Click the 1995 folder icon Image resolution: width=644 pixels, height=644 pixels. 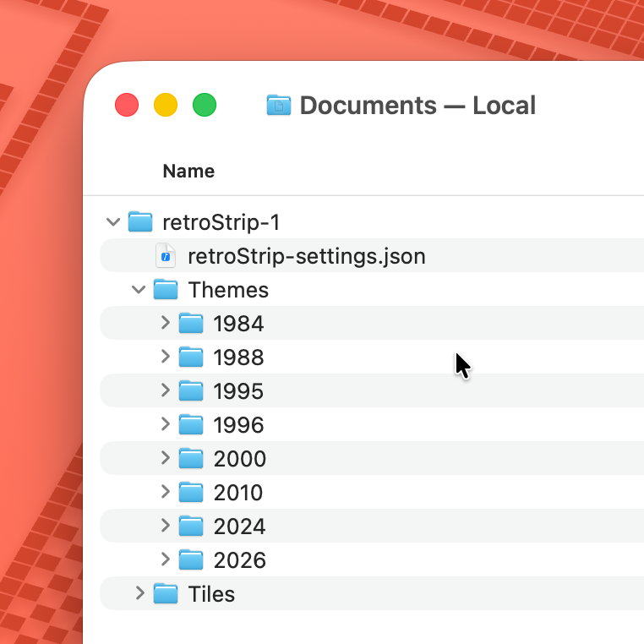click(x=192, y=391)
